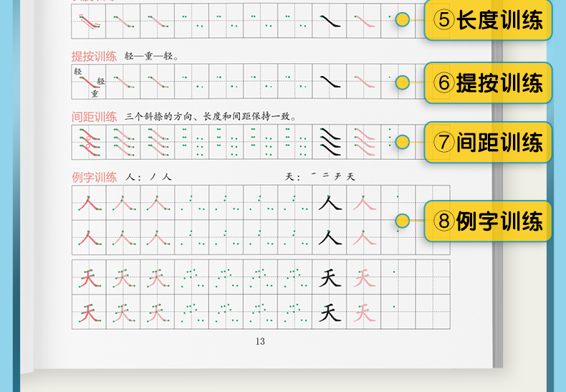The height and width of the screenshot is (392, 566).
Task: Click page number 13 at bottom
Action: click(260, 342)
